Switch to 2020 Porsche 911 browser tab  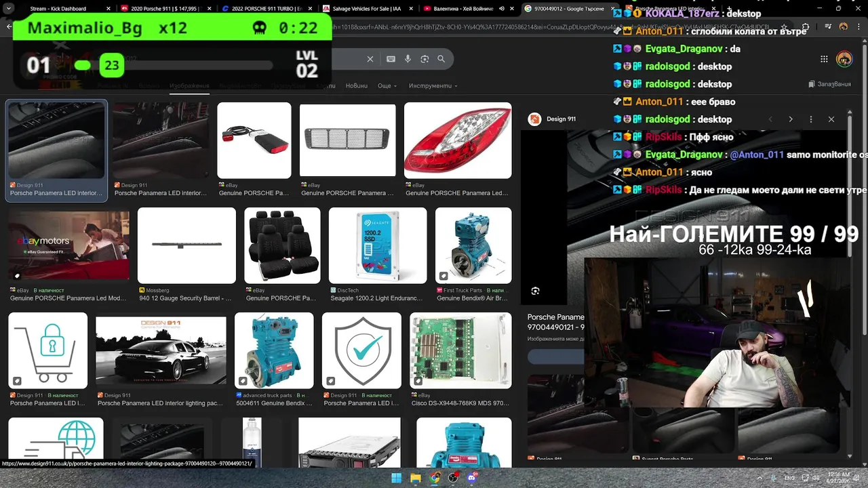(x=165, y=9)
